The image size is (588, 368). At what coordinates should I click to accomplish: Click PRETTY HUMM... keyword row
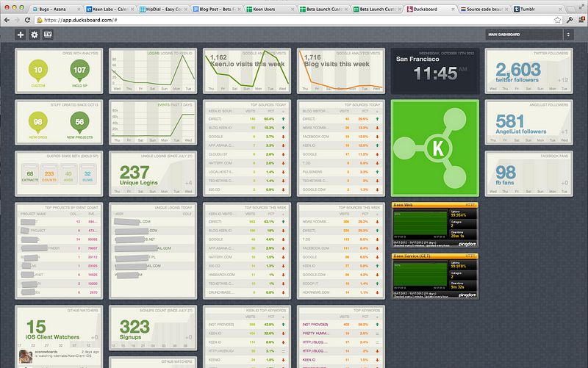(341, 333)
